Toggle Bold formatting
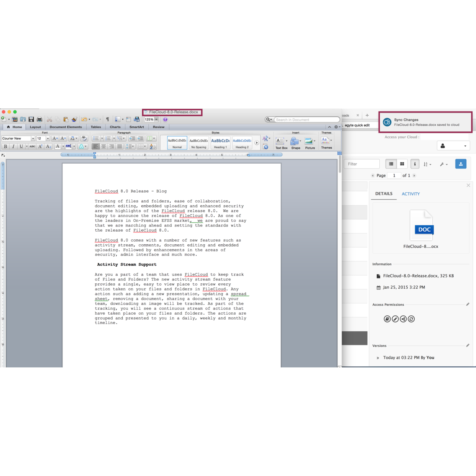 (6, 147)
